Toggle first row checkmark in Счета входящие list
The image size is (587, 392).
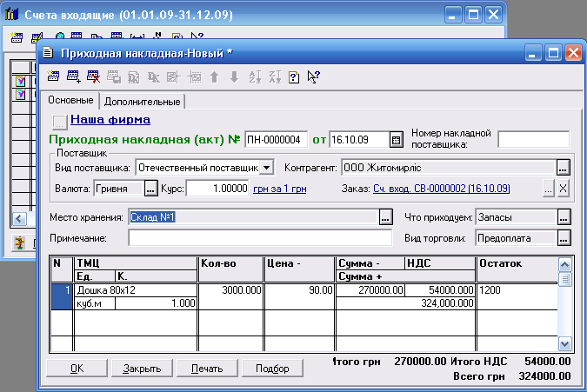point(22,81)
